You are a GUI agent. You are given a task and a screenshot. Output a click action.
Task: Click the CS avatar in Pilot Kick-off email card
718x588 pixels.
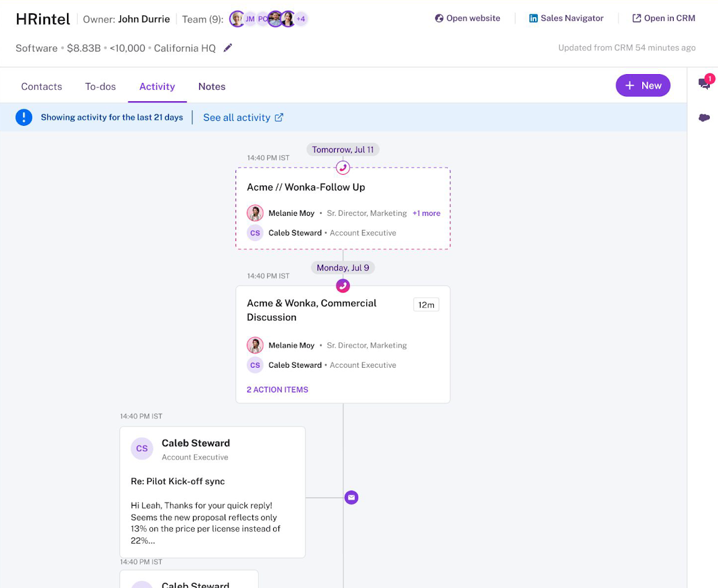click(x=142, y=448)
